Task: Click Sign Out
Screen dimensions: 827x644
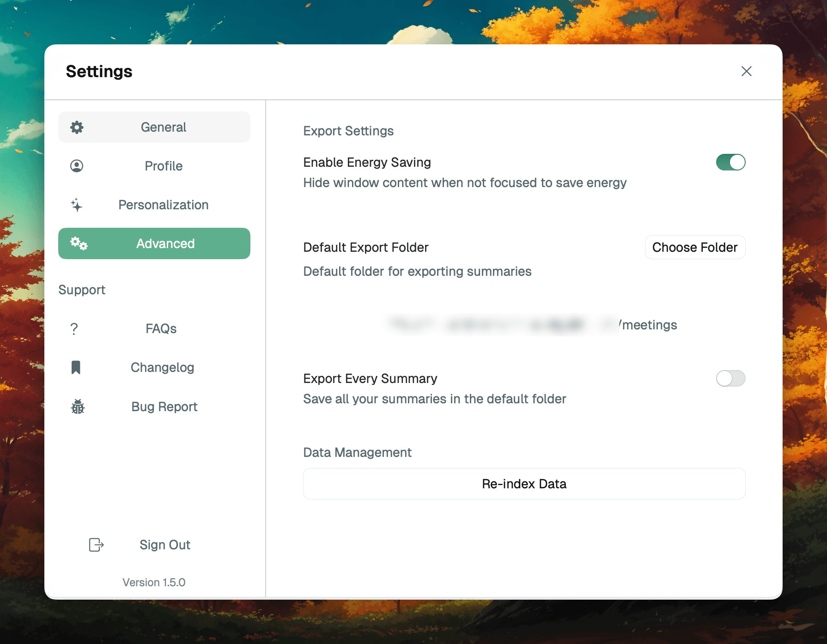Action: point(154,545)
